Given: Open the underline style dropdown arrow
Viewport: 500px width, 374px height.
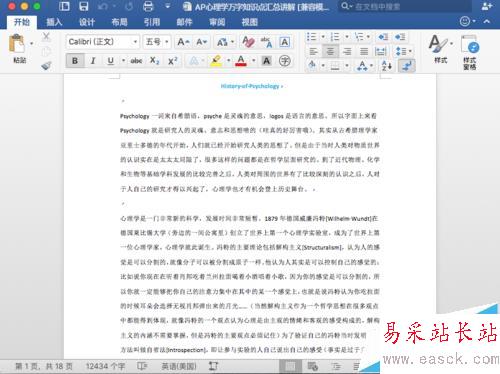Looking at the screenshot, I should [123, 61].
